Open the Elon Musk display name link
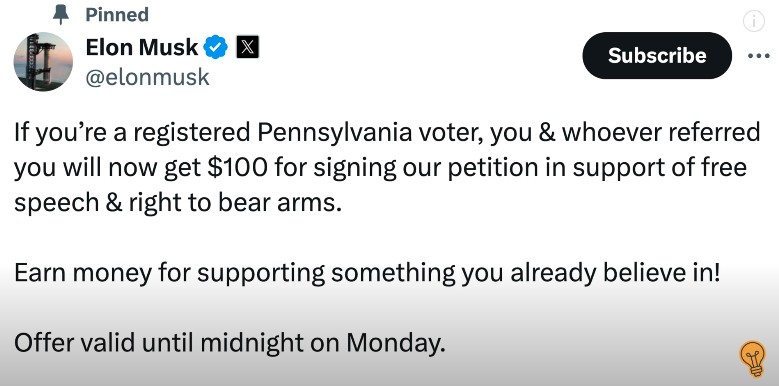This screenshot has height=386, width=779. pyautogui.click(x=142, y=48)
